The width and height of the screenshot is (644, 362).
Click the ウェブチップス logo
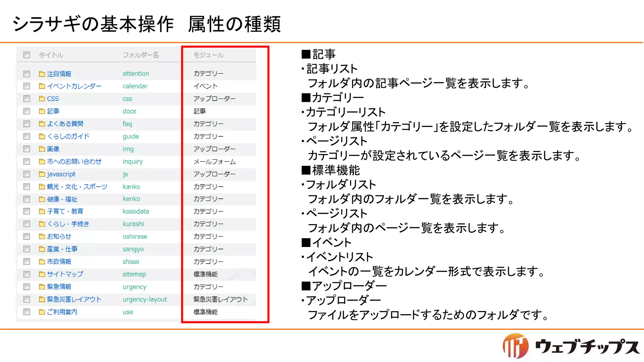571,346
